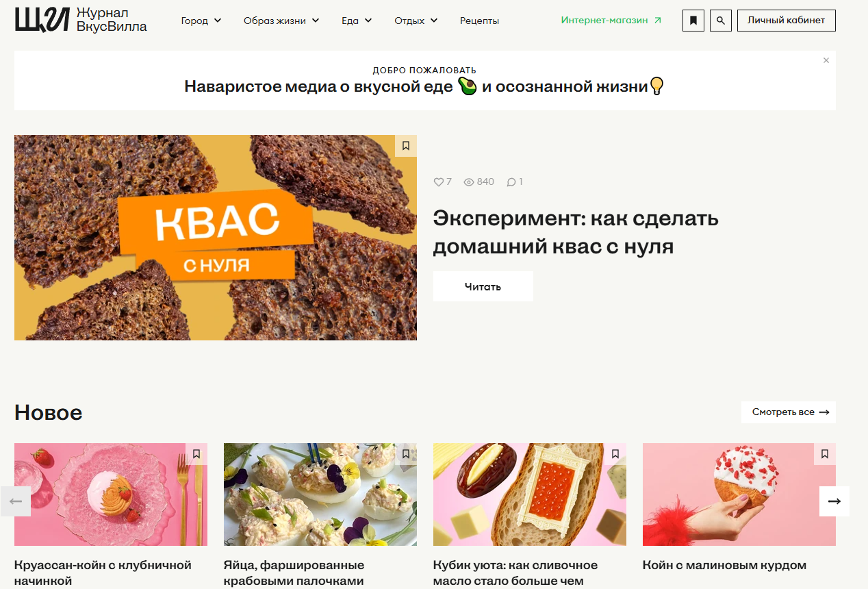Open the Еда navigation menu
The height and width of the screenshot is (589, 868).
point(357,21)
